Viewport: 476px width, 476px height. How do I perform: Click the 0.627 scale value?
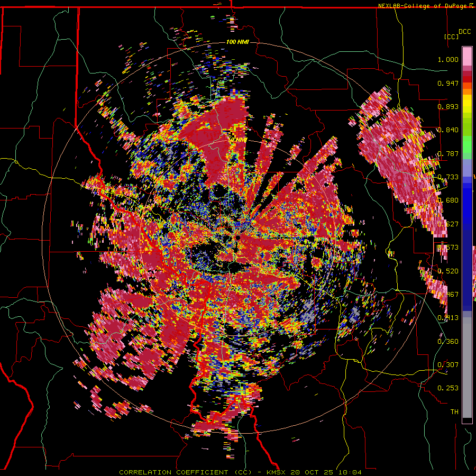448,224
